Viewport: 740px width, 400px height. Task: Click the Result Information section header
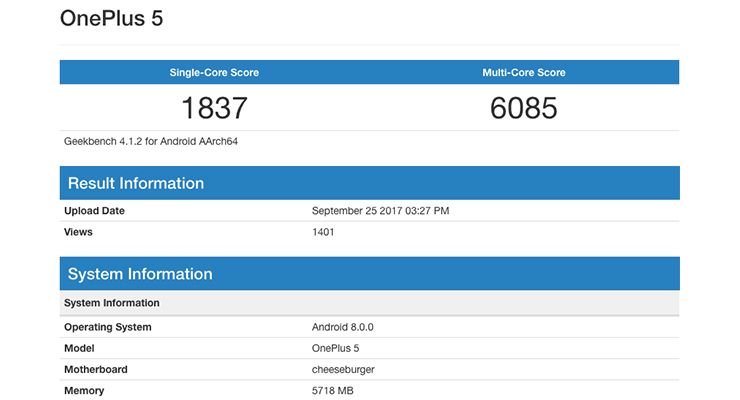(136, 183)
